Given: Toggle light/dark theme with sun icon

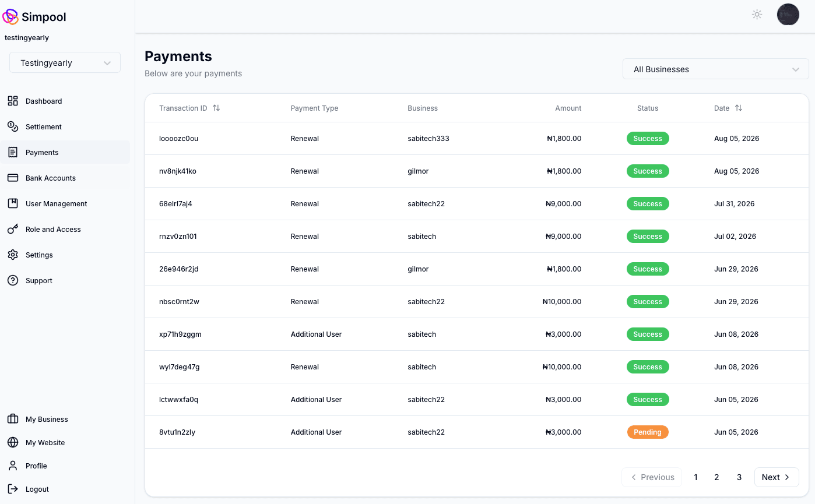Looking at the screenshot, I should pos(757,15).
